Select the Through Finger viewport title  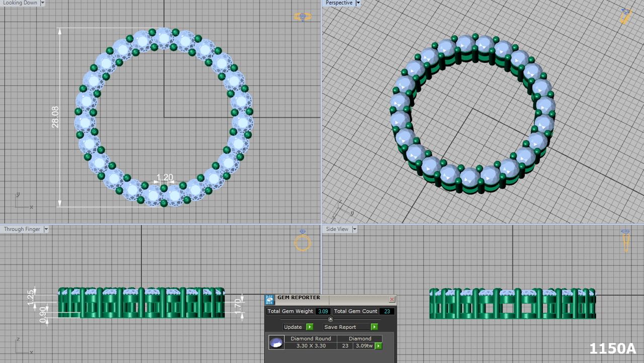tap(22, 229)
